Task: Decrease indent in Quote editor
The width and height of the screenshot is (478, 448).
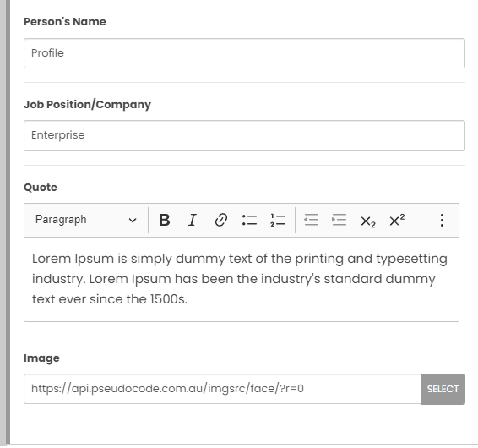Action: [312, 220]
